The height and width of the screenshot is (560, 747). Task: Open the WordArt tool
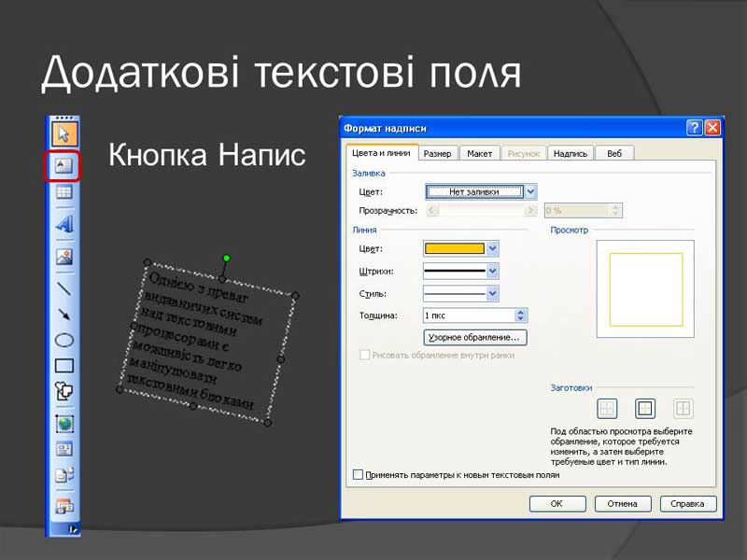(63, 224)
